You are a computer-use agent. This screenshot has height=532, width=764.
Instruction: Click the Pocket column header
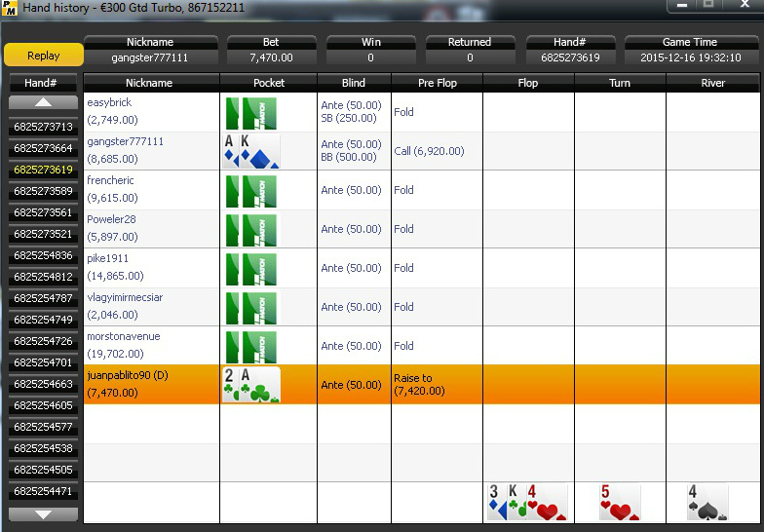(269, 83)
